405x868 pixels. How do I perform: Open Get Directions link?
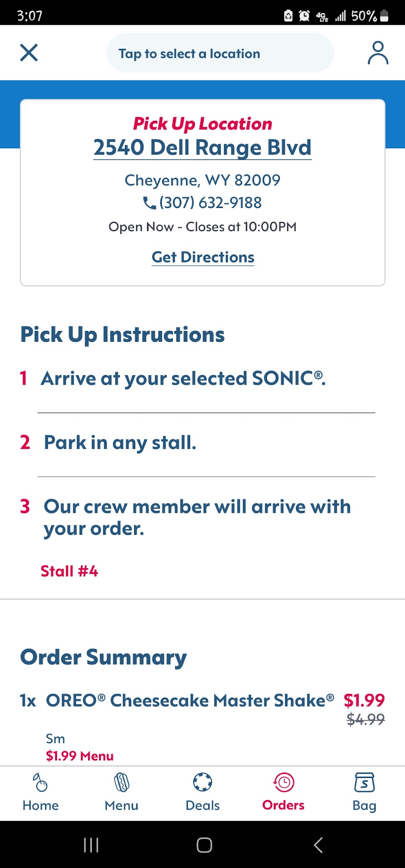click(x=203, y=257)
